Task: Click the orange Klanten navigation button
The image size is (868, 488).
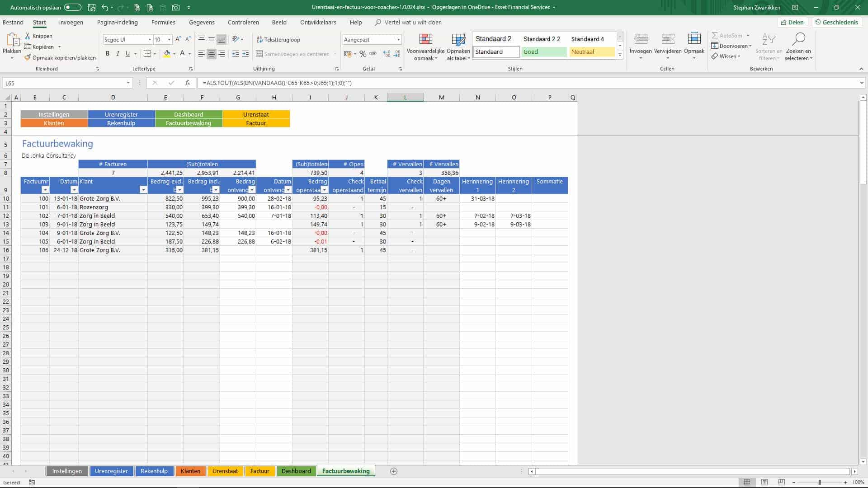Action: pyautogui.click(x=54, y=123)
